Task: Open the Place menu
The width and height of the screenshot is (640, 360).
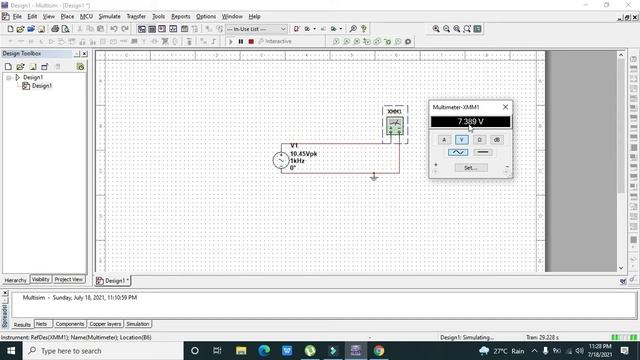Action: (67, 16)
